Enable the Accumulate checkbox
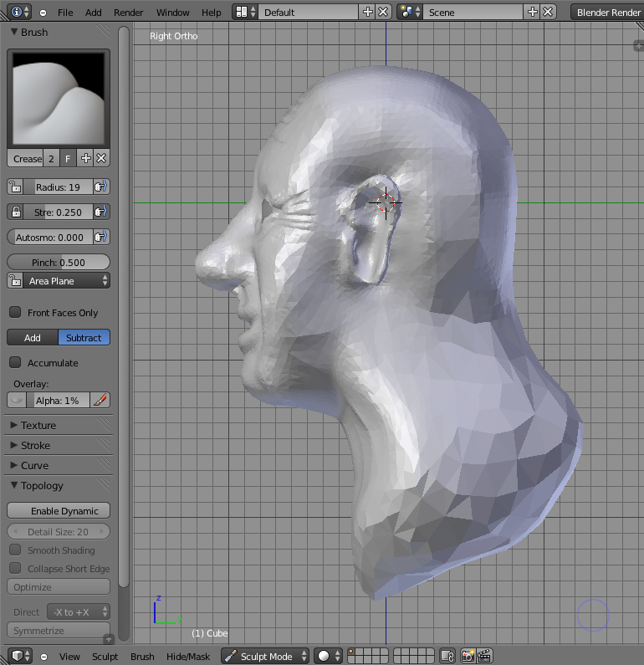 [15, 363]
